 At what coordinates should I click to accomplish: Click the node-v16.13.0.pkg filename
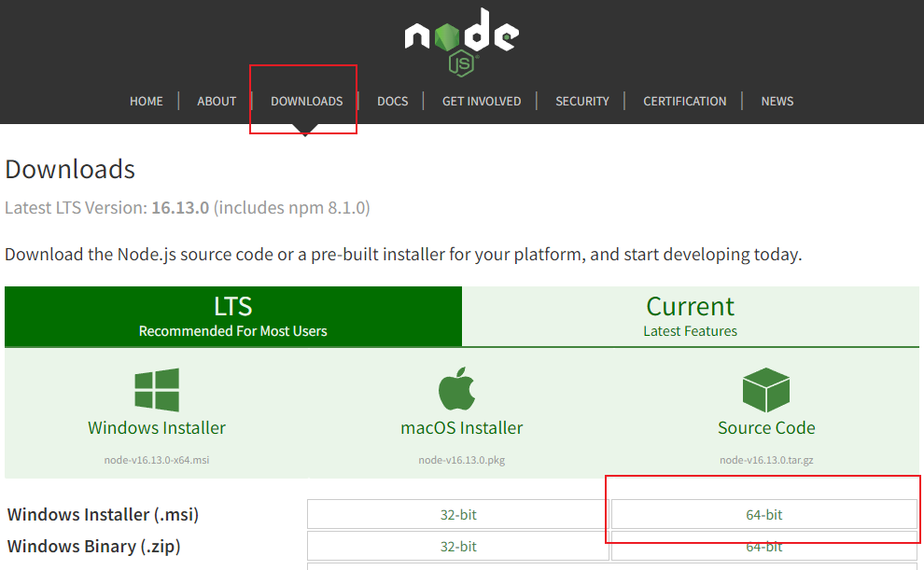(x=461, y=460)
